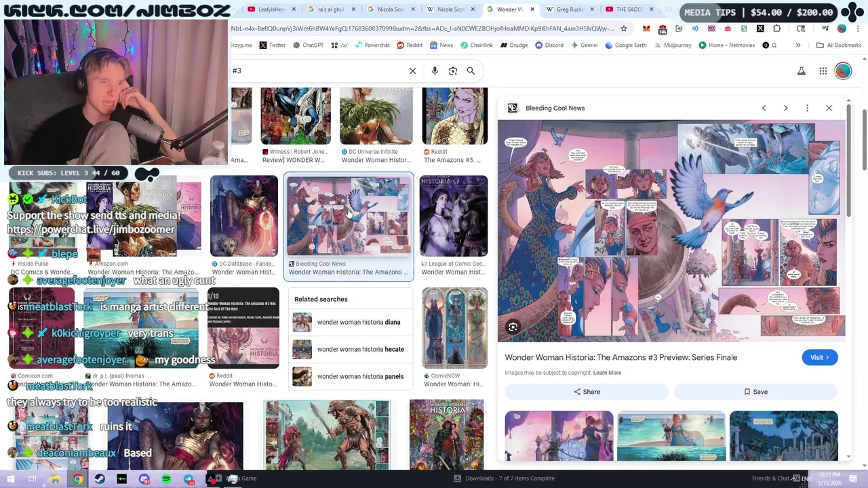The height and width of the screenshot is (488, 868).
Task: Search inside image with the lens overlay icon
Action: 513,327
